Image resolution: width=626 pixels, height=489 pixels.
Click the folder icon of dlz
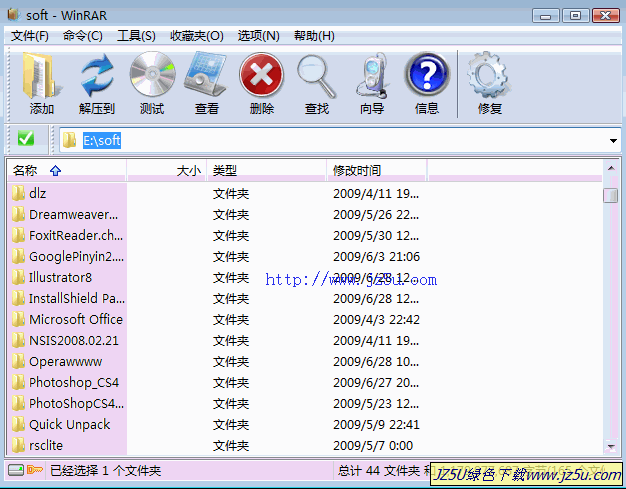[x=18, y=193]
